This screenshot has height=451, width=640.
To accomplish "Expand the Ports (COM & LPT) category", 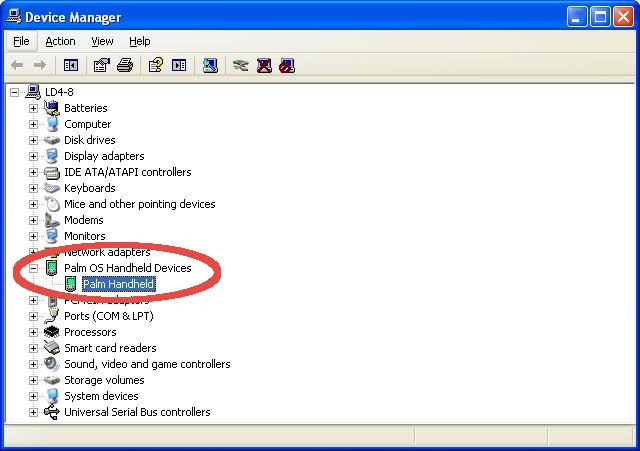I will point(33,316).
